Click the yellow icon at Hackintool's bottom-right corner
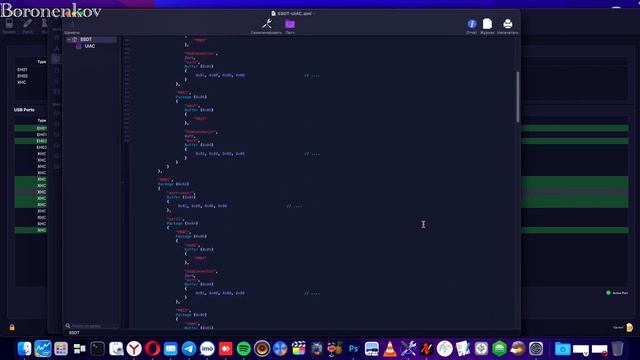Viewport: 640px width, 360px height. pos(629,327)
